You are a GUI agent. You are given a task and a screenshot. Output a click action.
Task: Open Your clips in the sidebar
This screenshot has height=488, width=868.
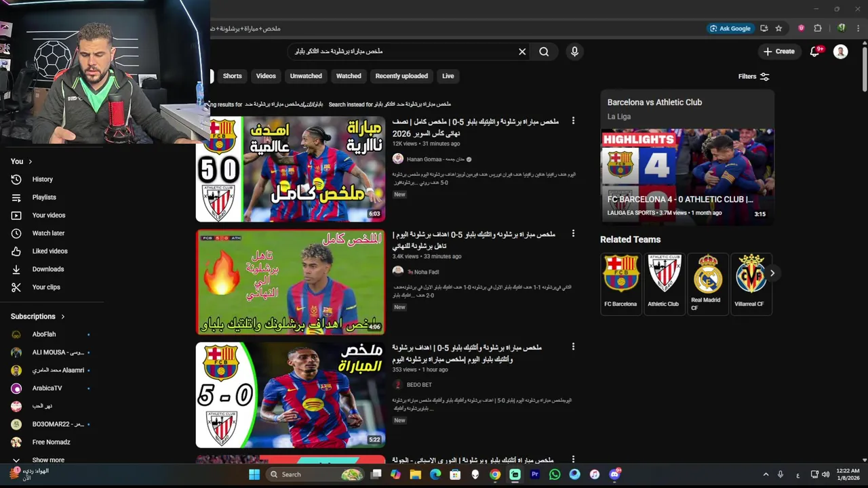46,287
